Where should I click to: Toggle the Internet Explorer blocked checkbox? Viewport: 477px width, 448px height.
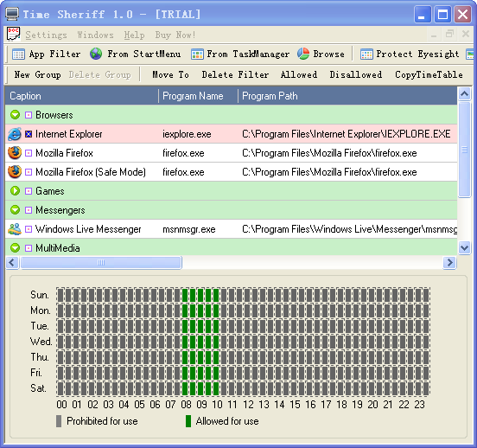(29, 134)
